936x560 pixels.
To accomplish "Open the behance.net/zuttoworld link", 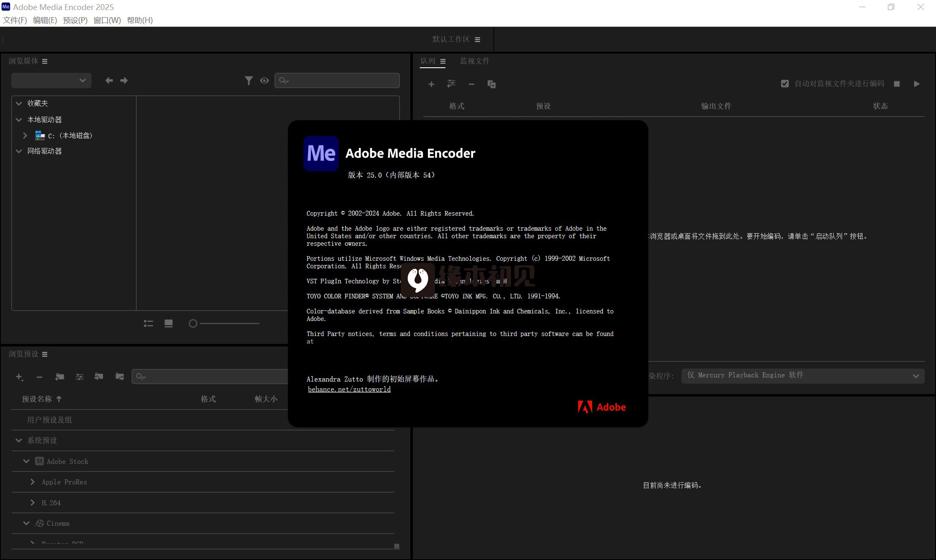I will point(349,389).
